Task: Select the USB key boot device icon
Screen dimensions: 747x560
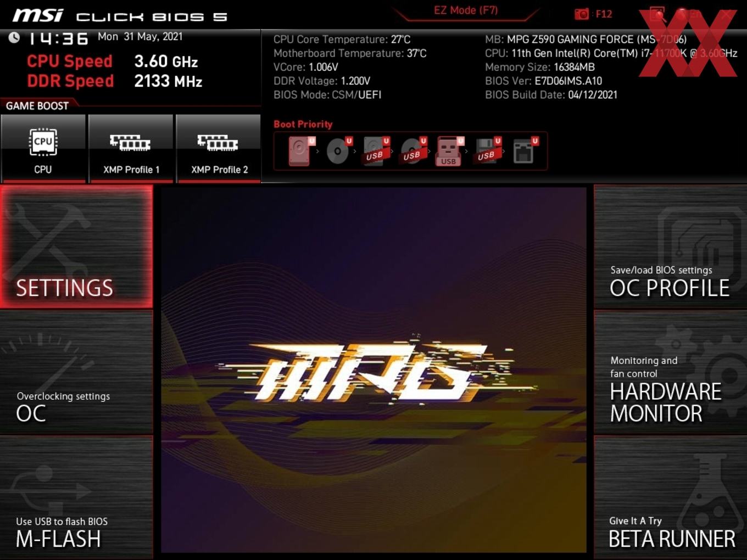Action: 450,151
